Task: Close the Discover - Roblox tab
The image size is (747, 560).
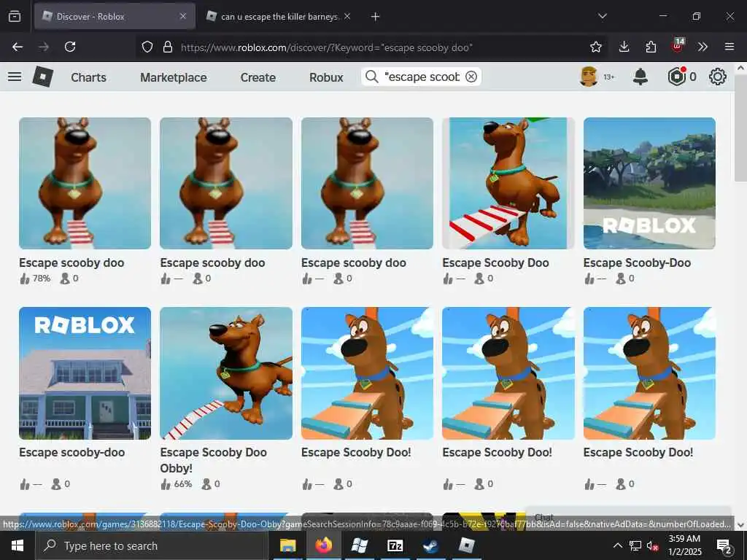Action: (183, 16)
